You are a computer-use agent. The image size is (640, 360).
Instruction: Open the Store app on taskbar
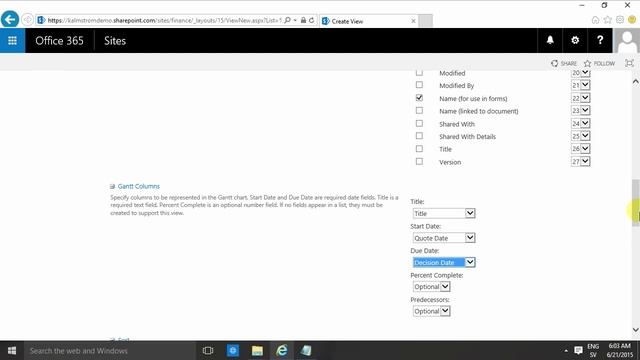coord(233,351)
